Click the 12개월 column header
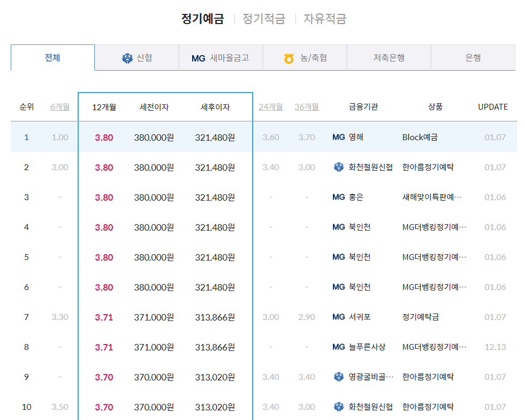The image size is (524, 420). pos(104,107)
